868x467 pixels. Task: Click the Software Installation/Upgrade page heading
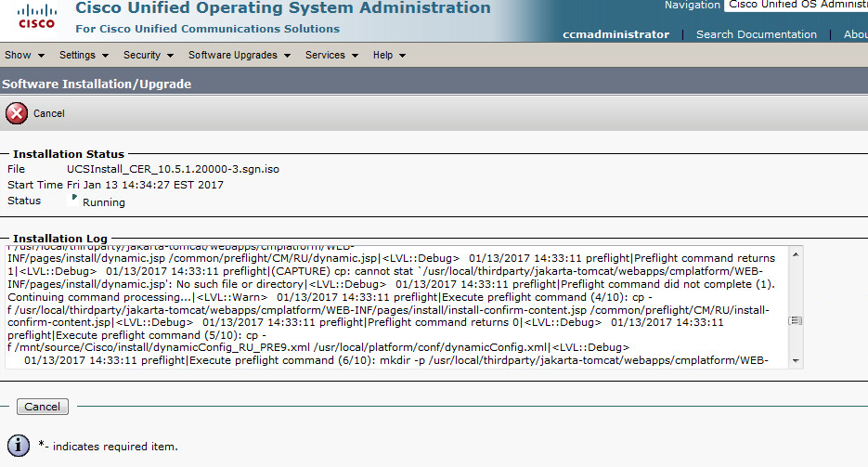(97, 84)
